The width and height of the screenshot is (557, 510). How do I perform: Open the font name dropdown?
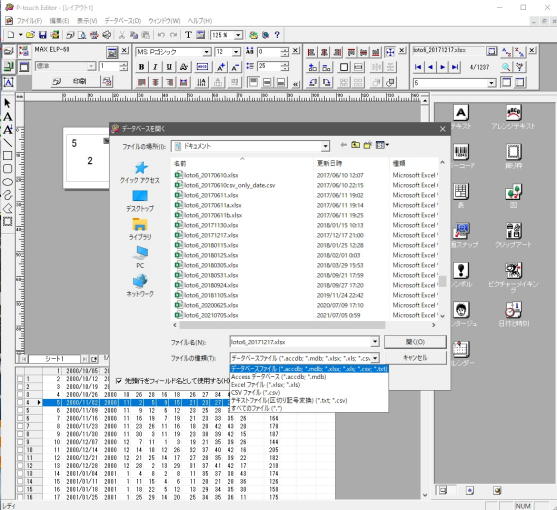click(207, 52)
